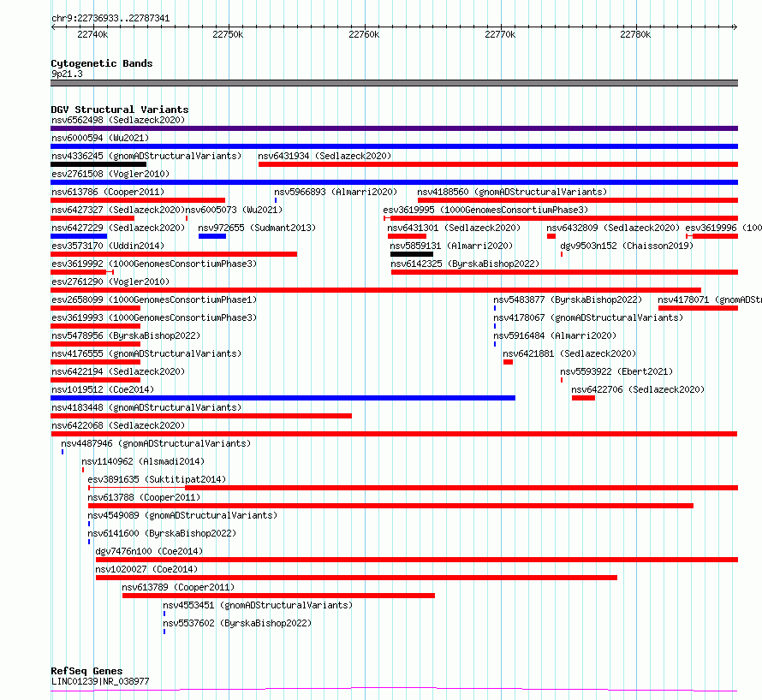Click the esv3619992 1000Genomes Phase3 label
Image resolution: width=762 pixels, height=700 pixels.
click(x=154, y=264)
